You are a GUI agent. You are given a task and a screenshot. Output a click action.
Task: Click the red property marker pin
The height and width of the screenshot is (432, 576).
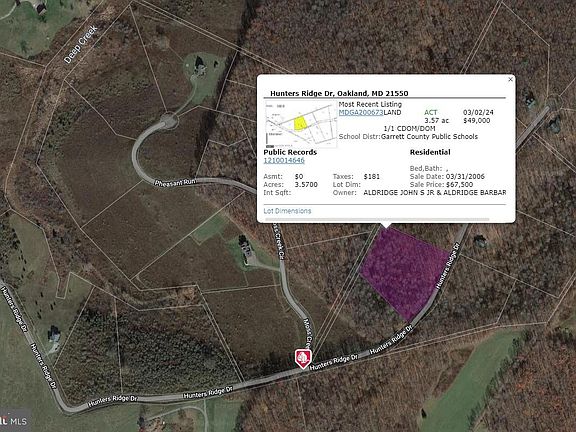303,359
